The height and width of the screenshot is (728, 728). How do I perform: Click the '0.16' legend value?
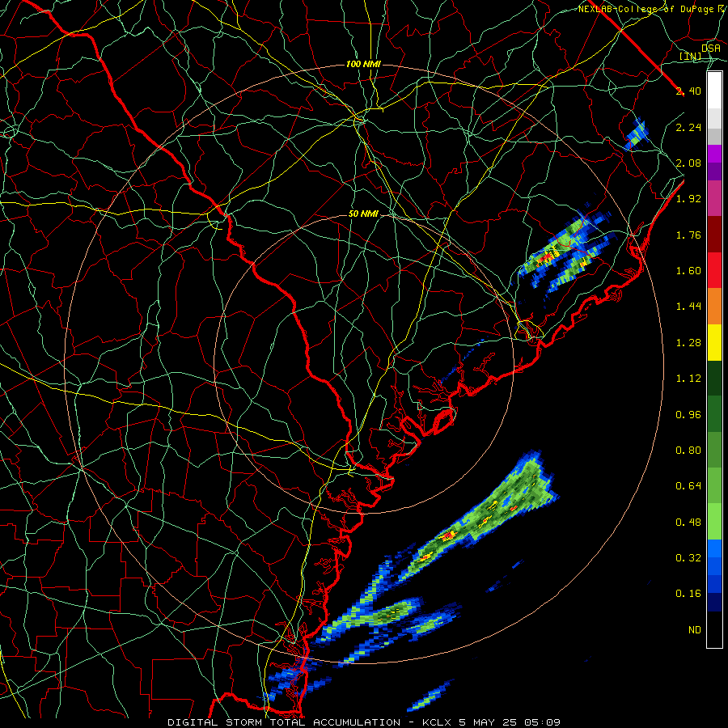pyautogui.click(x=688, y=594)
